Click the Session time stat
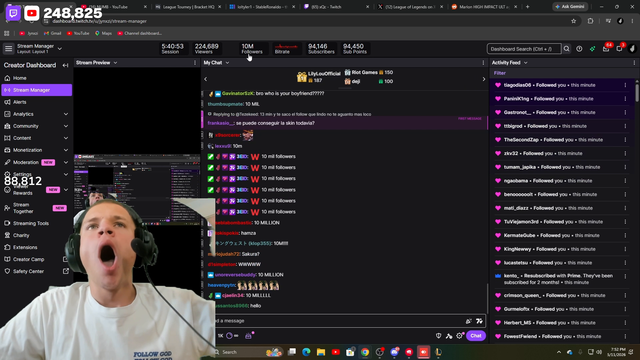Image resolution: width=640 pixels, height=360 pixels. click(x=172, y=49)
